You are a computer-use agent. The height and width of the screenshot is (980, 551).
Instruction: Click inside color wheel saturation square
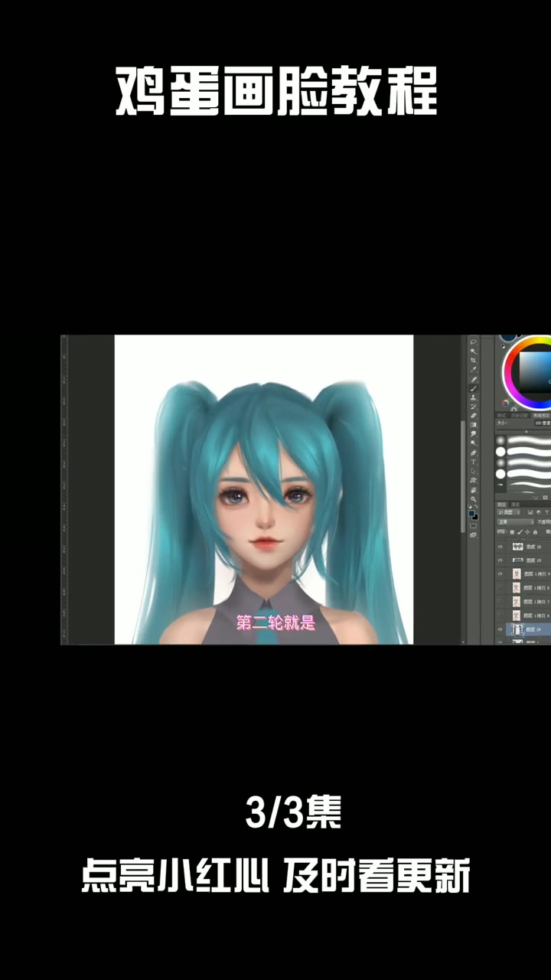[x=535, y=372]
